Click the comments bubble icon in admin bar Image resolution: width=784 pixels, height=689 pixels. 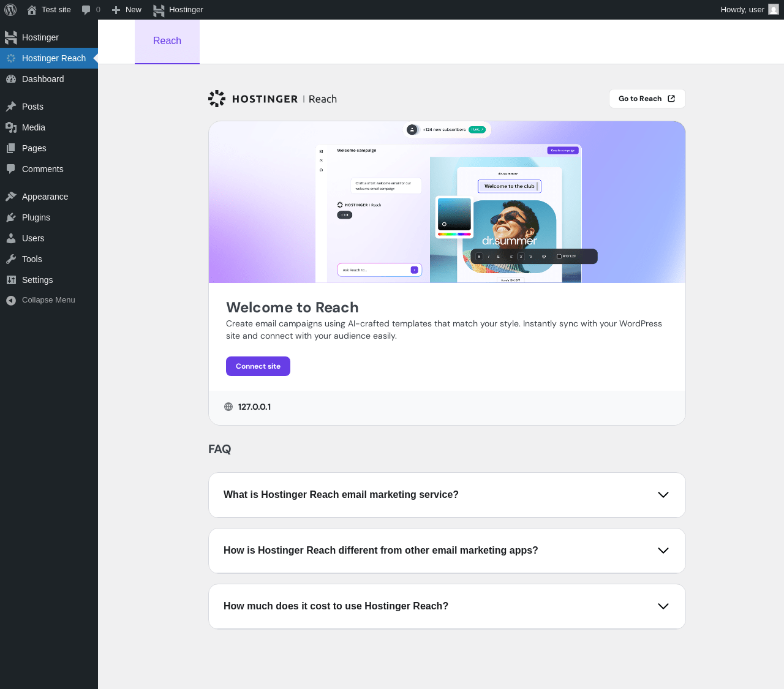click(x=86, y=10)
